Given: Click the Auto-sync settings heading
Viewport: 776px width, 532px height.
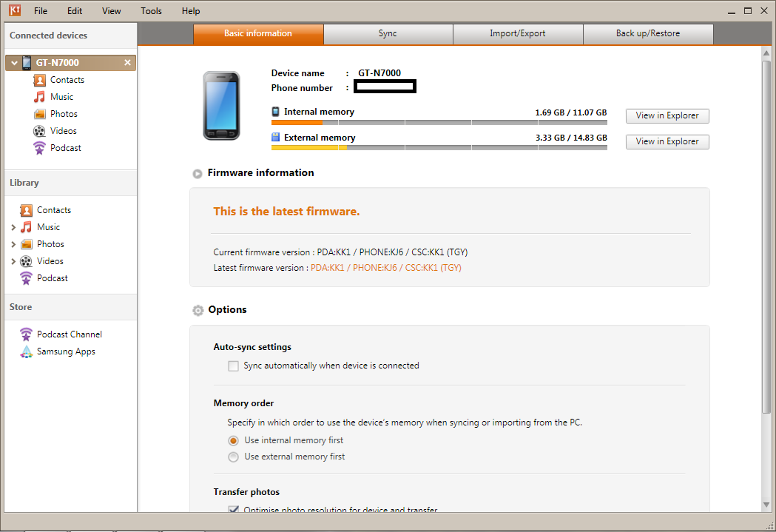Looking at the screenshot, I should pyautogui.click(x=252, y=347).
